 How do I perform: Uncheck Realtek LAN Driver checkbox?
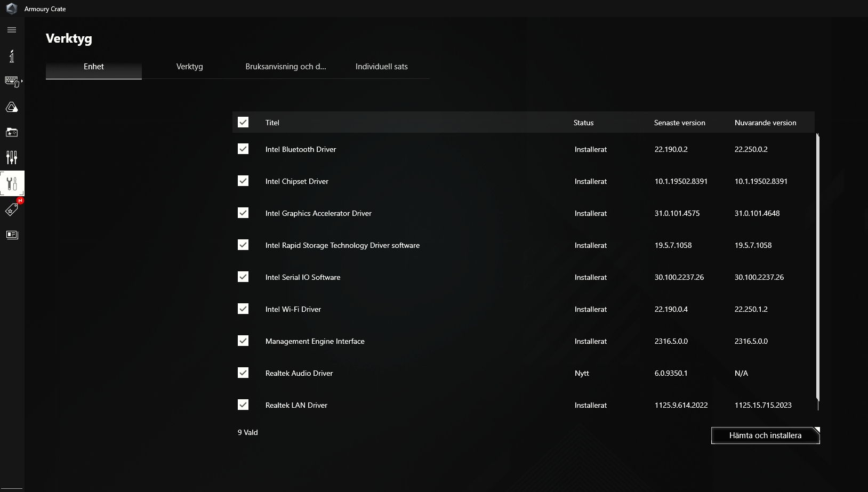(243, 405)
